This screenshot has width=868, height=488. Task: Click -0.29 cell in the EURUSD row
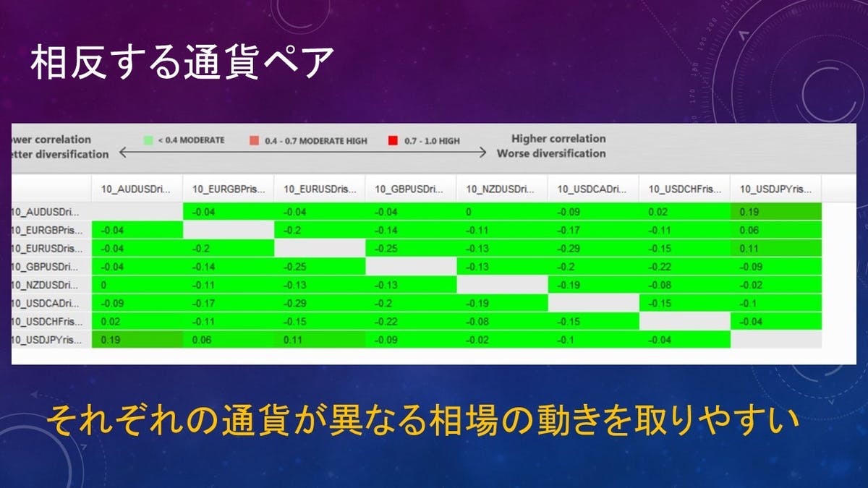(592, 248)
